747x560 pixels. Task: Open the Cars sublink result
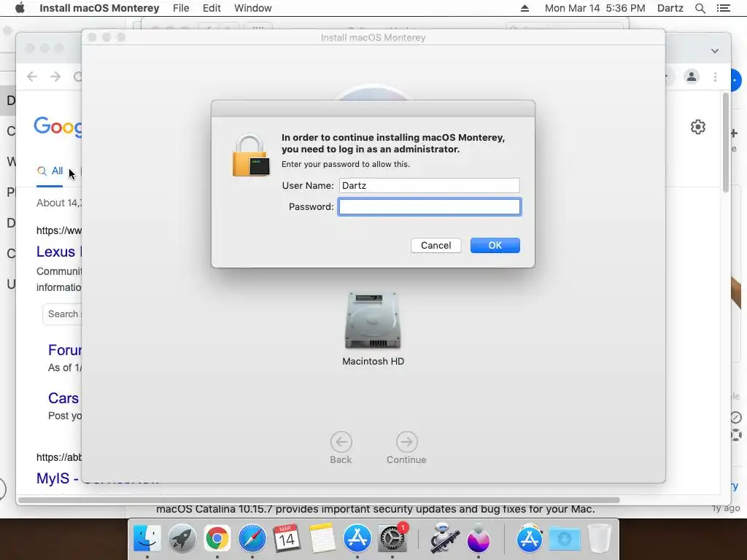tap(63, 398)
